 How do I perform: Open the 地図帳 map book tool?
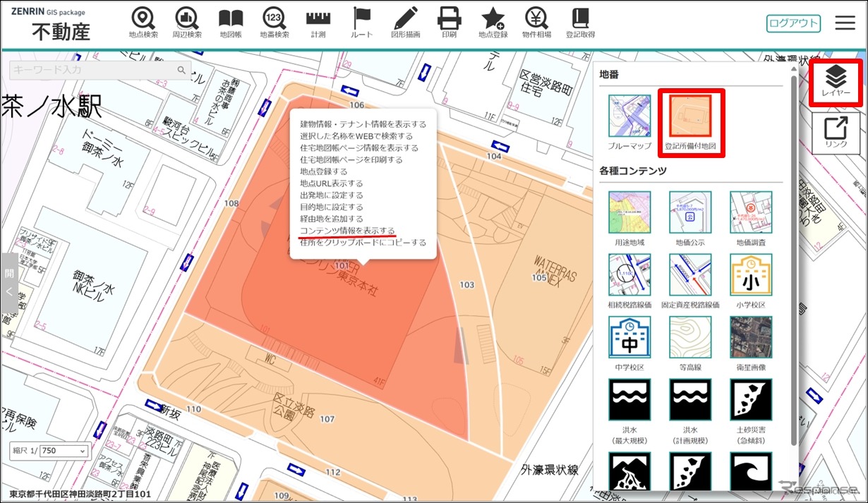pyautogui.click(x=231, y=22)
